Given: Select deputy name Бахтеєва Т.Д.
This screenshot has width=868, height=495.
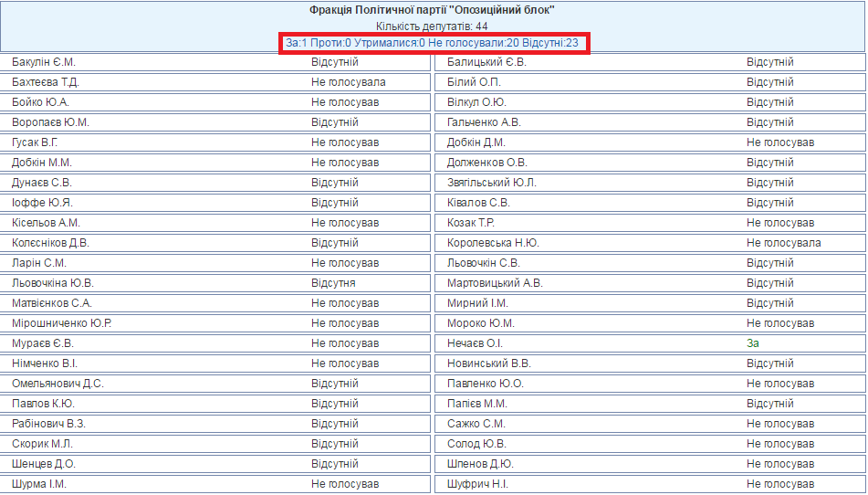Looking at the screenshot, I should (46, 82).
